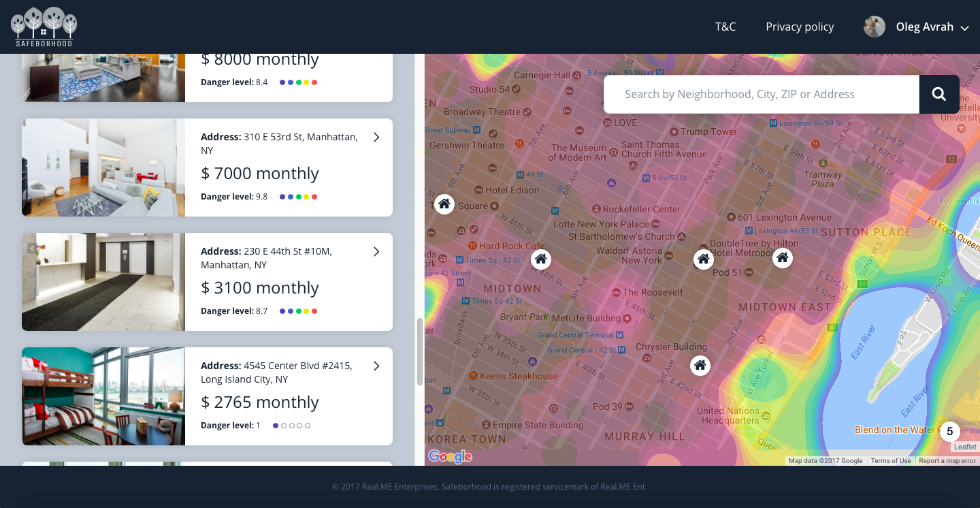Click Danger level 9.8 text
This screenshot has height=508, width=980.
coord(234,197)
